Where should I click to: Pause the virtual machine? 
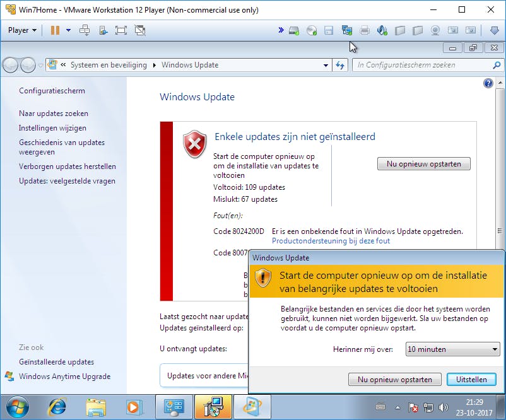(55, 30)
